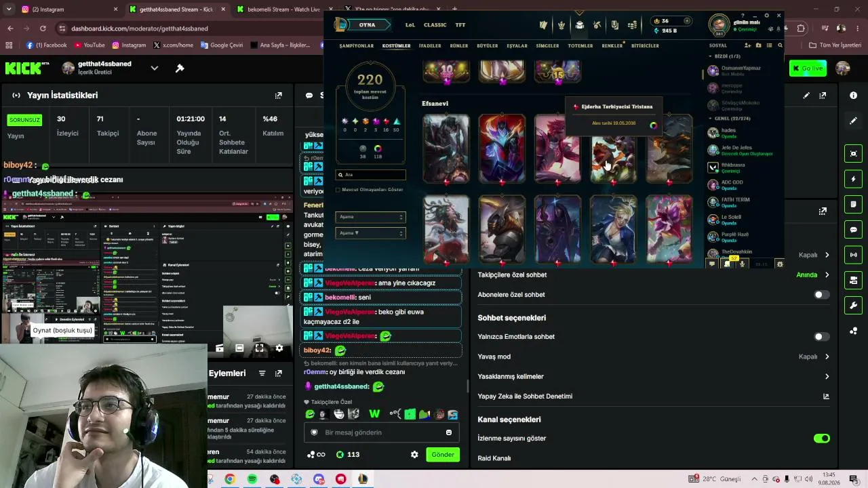Click the wrench tool icon in Kick sidebar

click(854, 305)
